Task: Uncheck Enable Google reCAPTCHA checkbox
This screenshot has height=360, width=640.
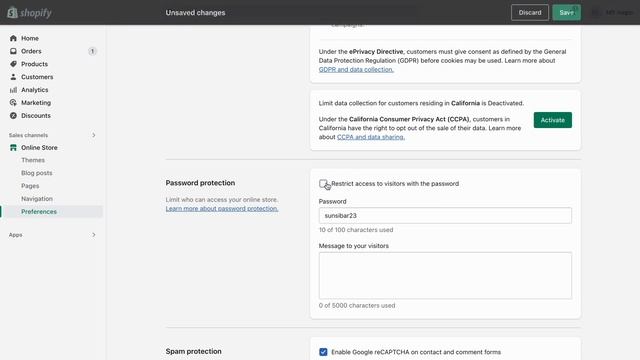Action: coord(323,352)
